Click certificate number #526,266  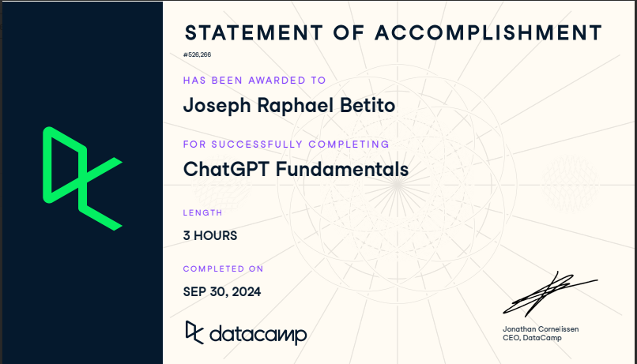coord(197,54)
